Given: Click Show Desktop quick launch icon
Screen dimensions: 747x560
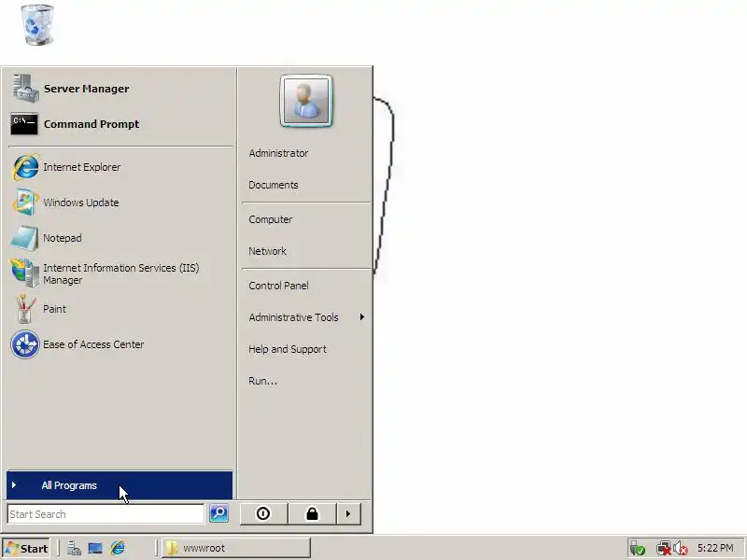Looking at the screenshot, I should point(95,548).
